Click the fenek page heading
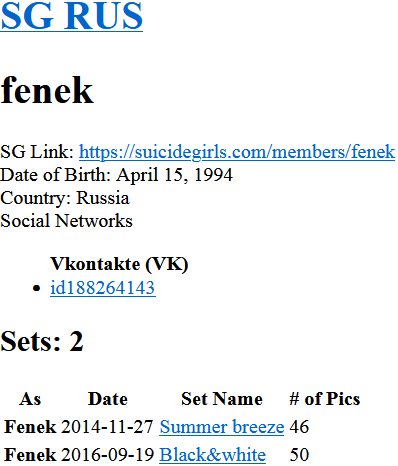The height and width of the screenshot is (466, 398). pyautogui.click(x=47, y=90)
